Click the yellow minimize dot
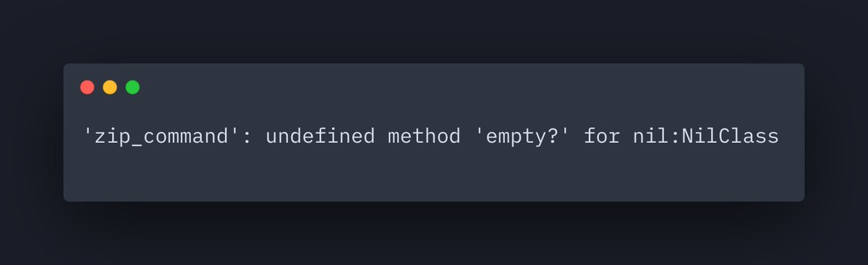This screenshot has width=868, height=265. pos(110,87)
